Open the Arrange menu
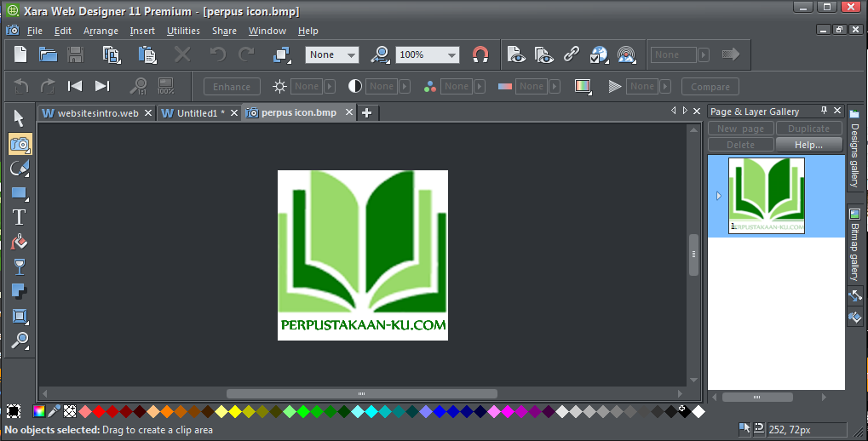The image size is (868, 441). (x=101, y=31)
